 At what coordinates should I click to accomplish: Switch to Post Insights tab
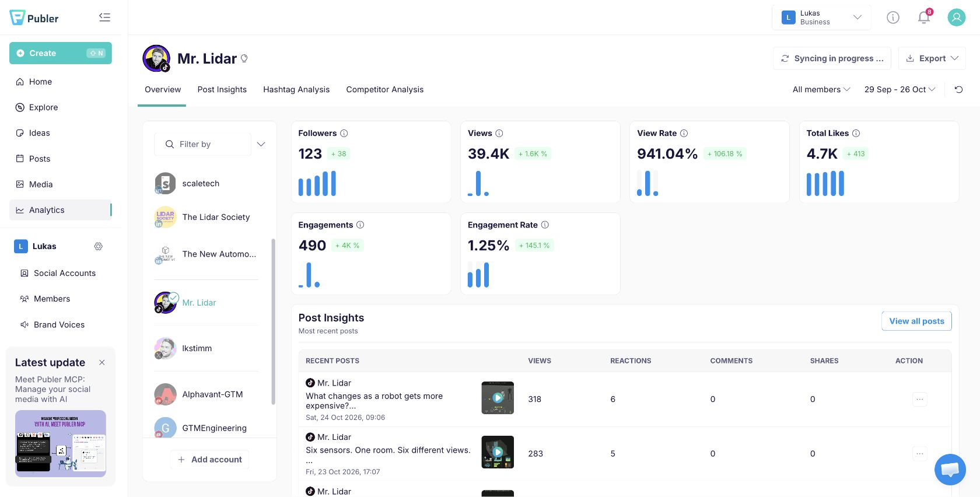click(x=222, y=89)
